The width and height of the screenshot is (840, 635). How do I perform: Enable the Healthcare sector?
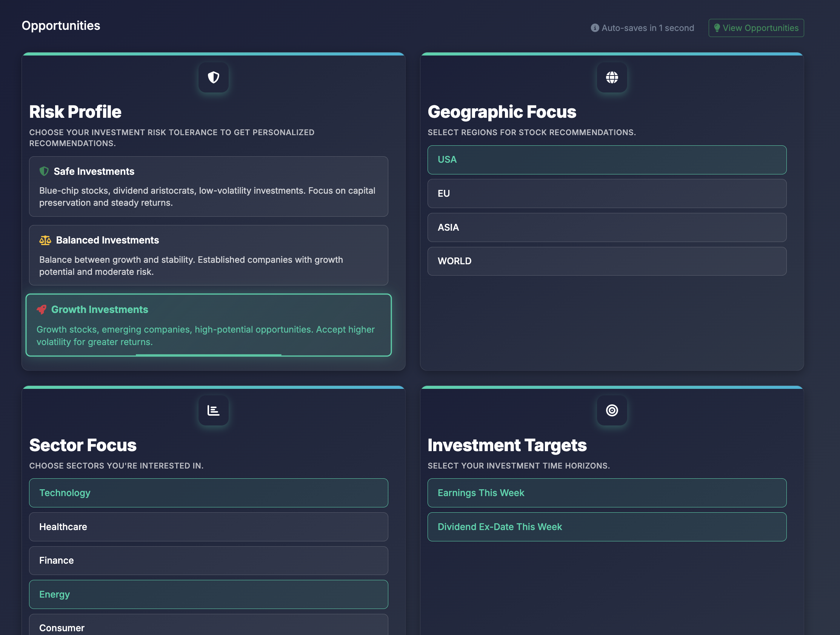coord(208,527)
